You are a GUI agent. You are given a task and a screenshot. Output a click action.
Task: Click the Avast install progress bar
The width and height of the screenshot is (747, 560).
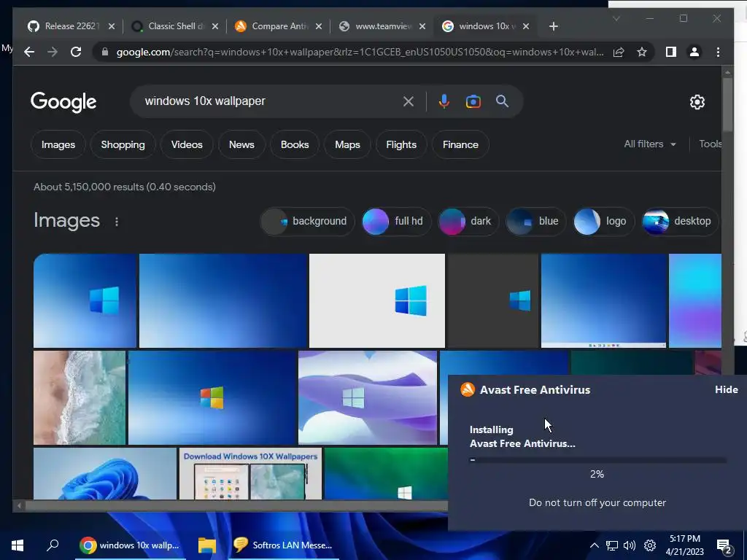pyautogui.click(x=598, y=460)
